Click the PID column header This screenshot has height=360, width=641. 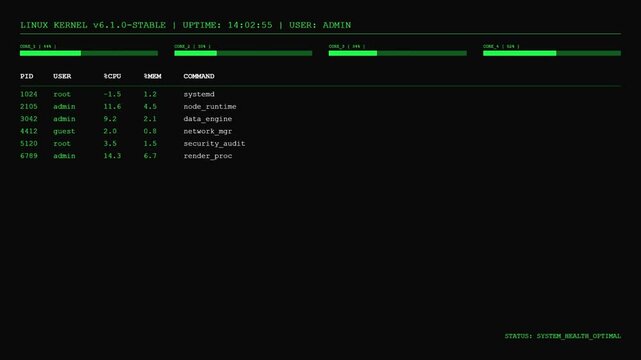(27, 76)
